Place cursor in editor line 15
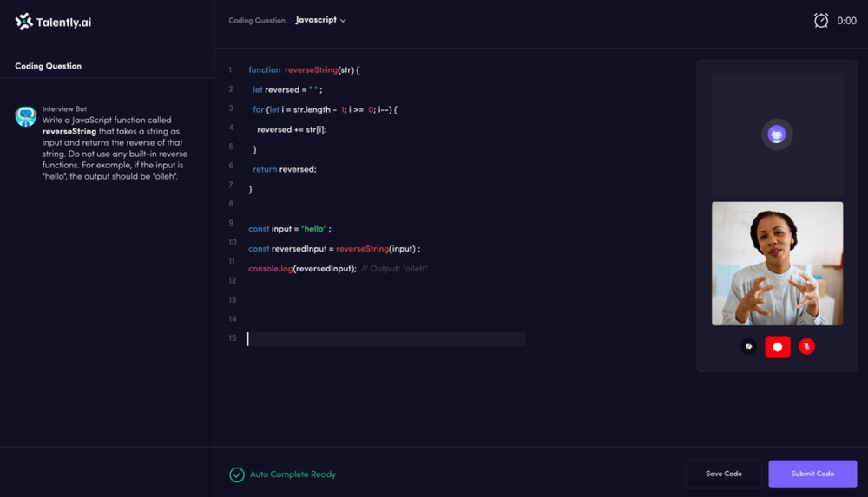Image resolution: width=868 pixels, height=497 pixels. pos(386,339)
